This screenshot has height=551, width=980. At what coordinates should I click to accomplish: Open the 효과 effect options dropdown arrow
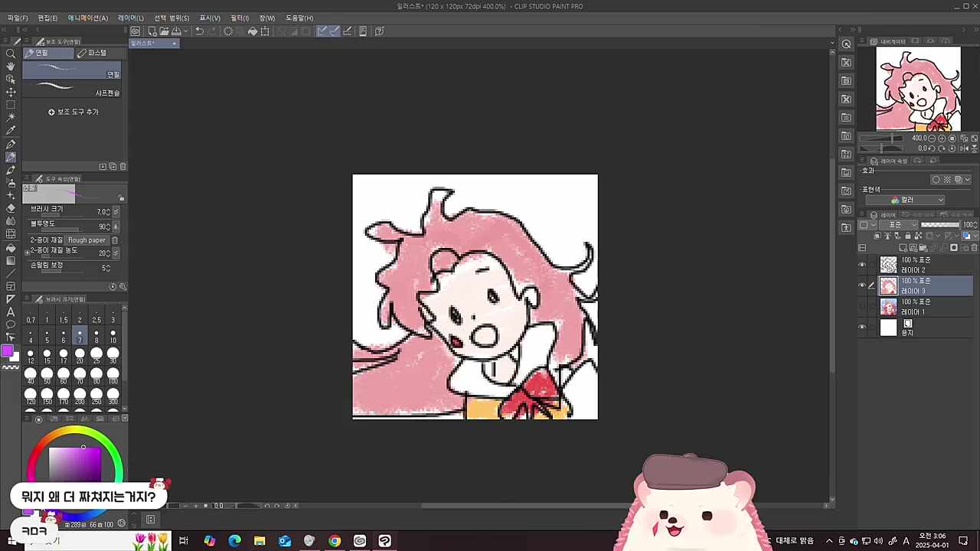click(967, 180)
